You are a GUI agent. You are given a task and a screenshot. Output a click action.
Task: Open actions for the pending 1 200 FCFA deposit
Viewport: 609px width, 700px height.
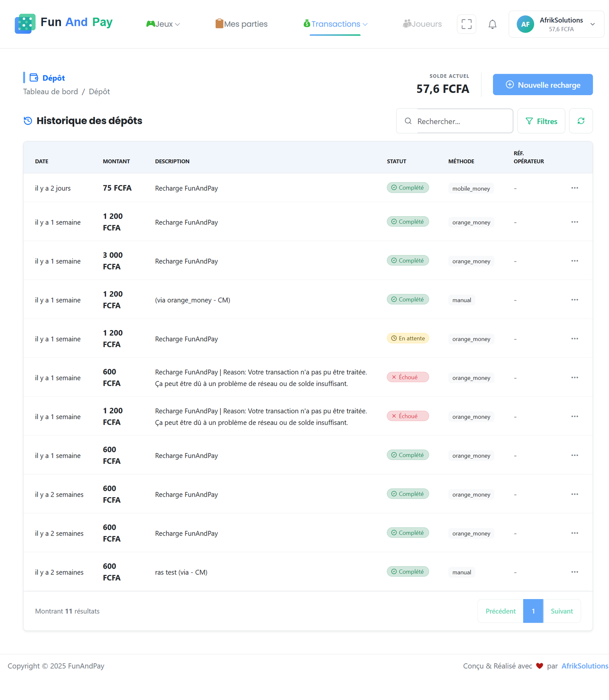574,339
